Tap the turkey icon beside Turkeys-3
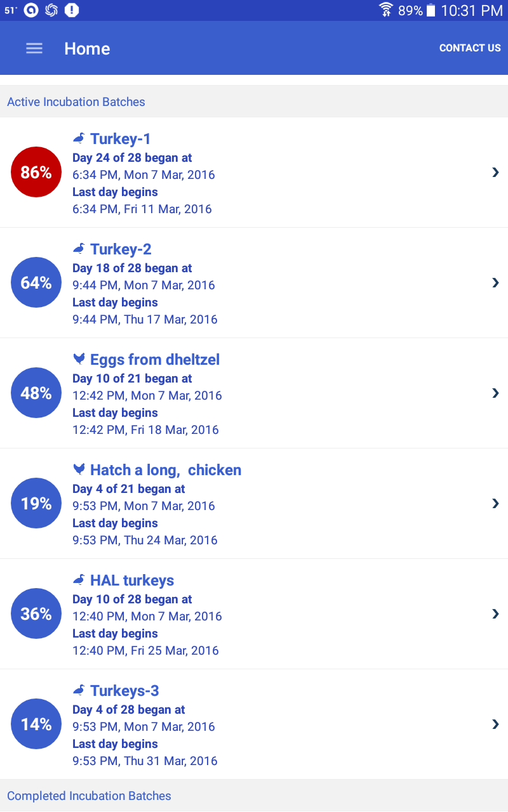The width and height of the screenshot is (508, 812). point(79,690)
